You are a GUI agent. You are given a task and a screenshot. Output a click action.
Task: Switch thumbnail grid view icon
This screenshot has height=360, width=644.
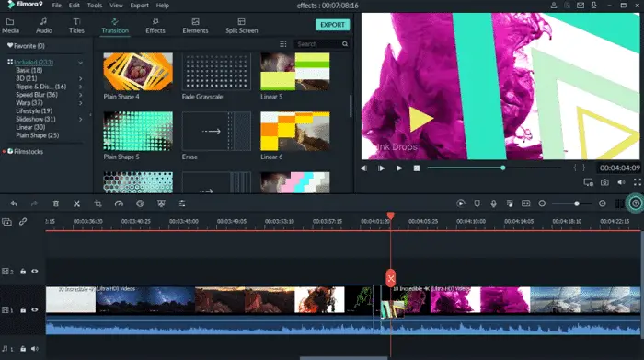click(x=283, y=44)
